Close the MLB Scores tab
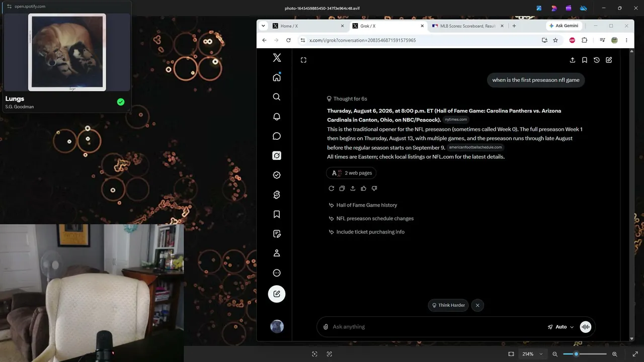This screenshot has height=362, width=644. pyautogui.click(x=502, y=26)
